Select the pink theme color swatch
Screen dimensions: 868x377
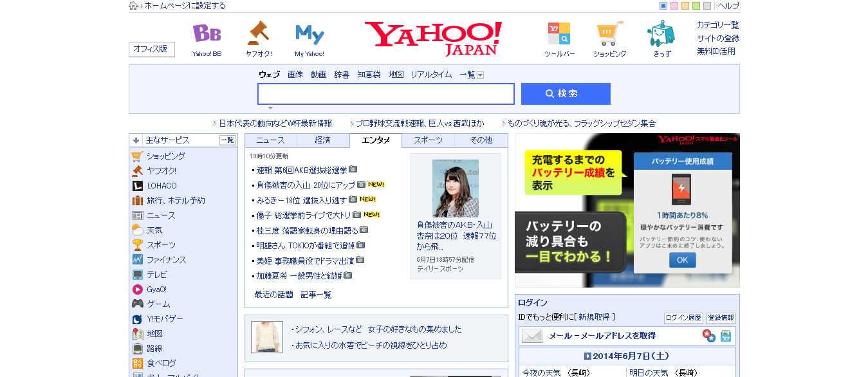674,6
